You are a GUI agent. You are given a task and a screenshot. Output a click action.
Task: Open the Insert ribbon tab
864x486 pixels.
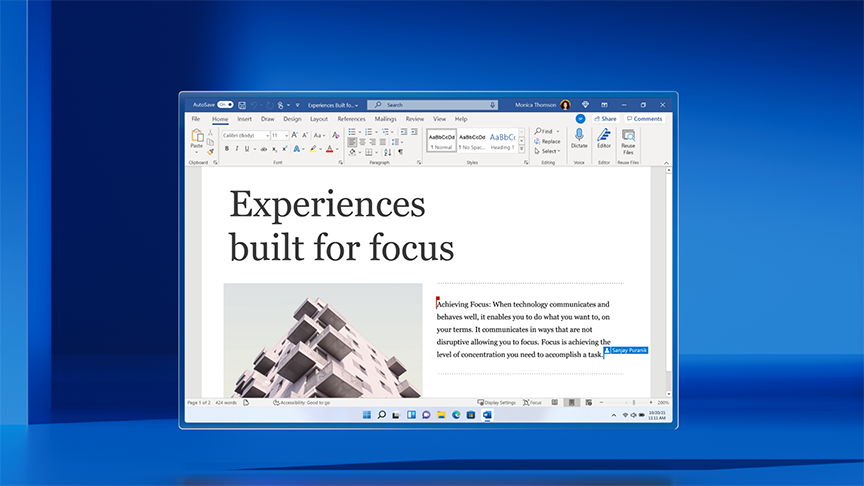pyautogui.click(x=244, y=119)
